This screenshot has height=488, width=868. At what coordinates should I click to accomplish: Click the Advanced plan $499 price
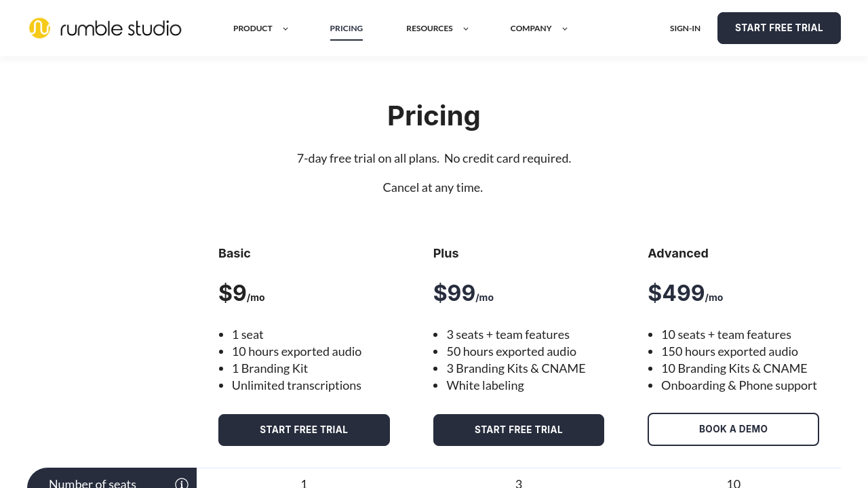(676, 293)
